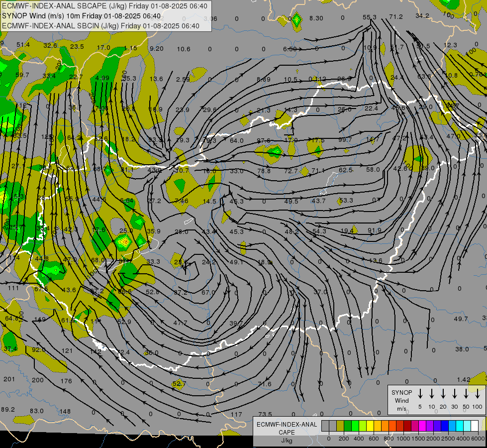Click the map value '59.7'

point(22,75)
